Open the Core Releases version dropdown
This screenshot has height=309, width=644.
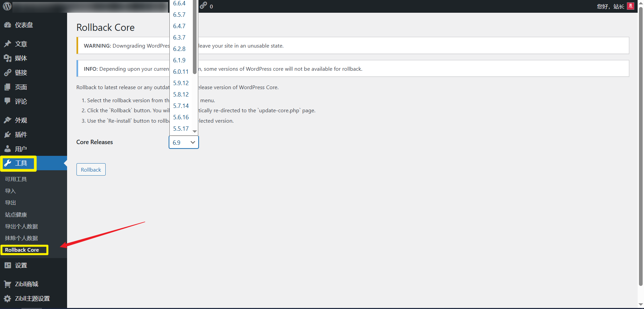(183, 142)
